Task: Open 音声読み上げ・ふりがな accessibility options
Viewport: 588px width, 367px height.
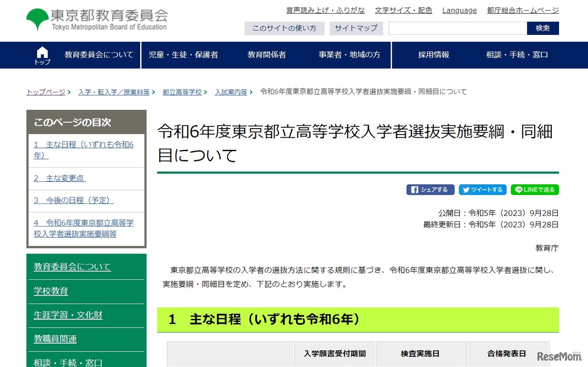Action: click(325, 10)
